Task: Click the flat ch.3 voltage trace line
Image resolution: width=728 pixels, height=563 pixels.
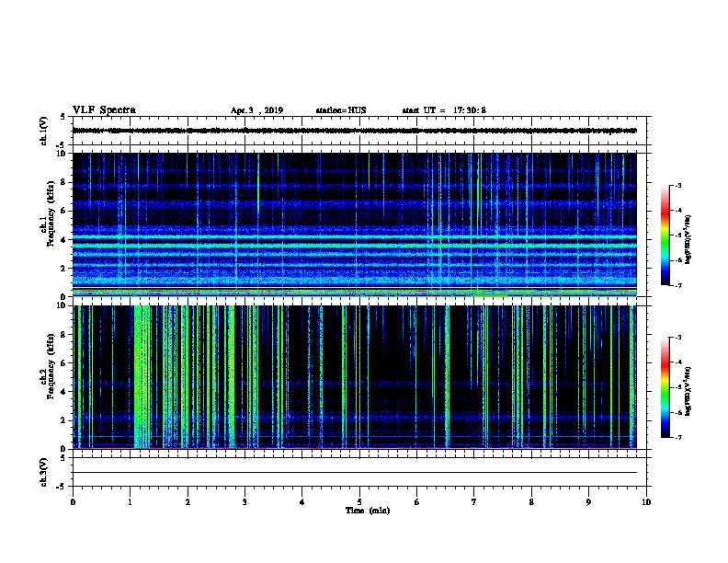Action: 354,473
